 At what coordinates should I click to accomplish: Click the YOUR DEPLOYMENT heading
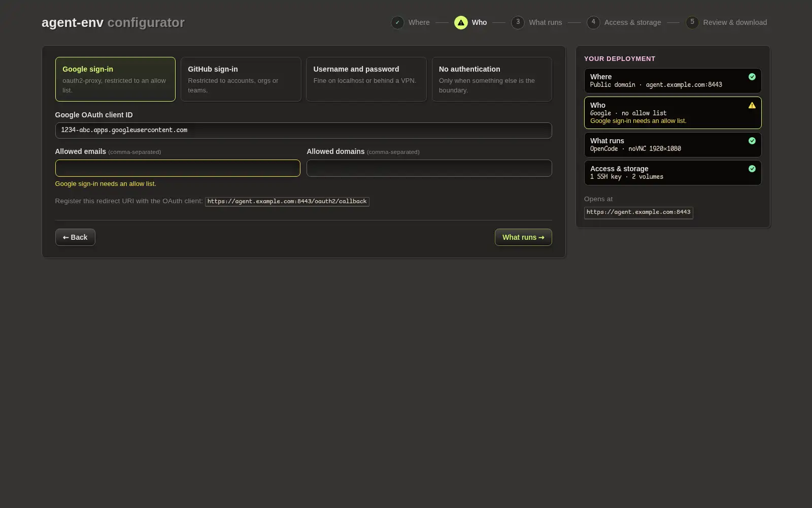point(620,59)
